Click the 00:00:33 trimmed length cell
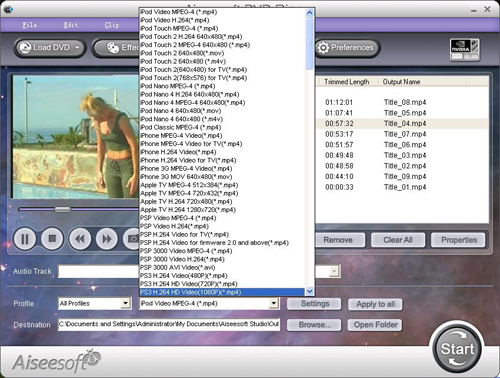500x378 pixels. [x=339, y=187]
